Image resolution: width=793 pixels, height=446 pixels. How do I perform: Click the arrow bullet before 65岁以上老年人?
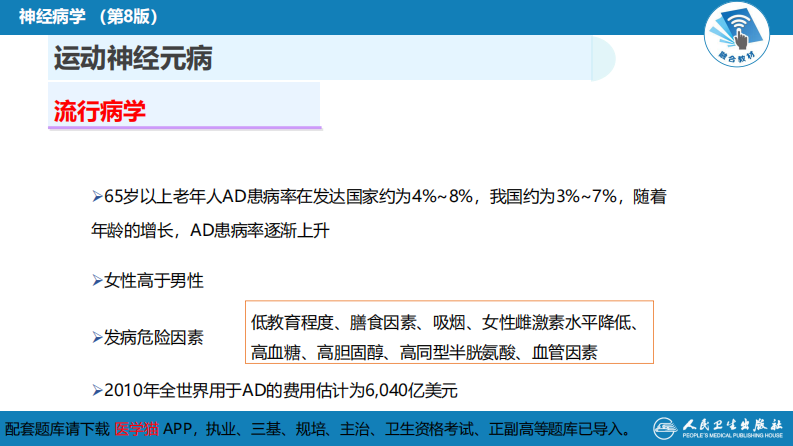click(98, 196)
